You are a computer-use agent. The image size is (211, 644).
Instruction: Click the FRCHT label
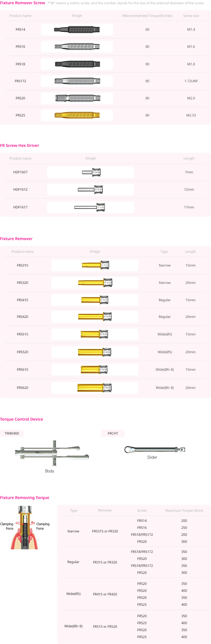113,433
